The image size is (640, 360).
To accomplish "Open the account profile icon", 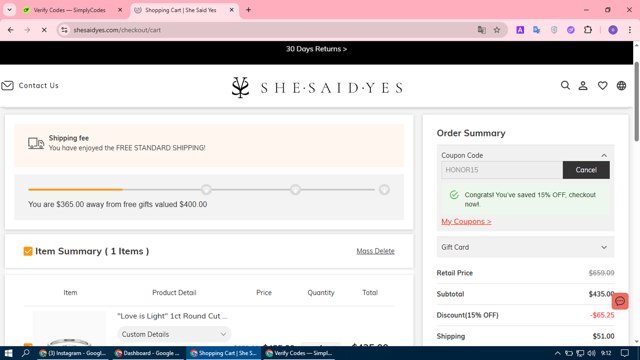I will pyautogui.click(x=583, y=85).
